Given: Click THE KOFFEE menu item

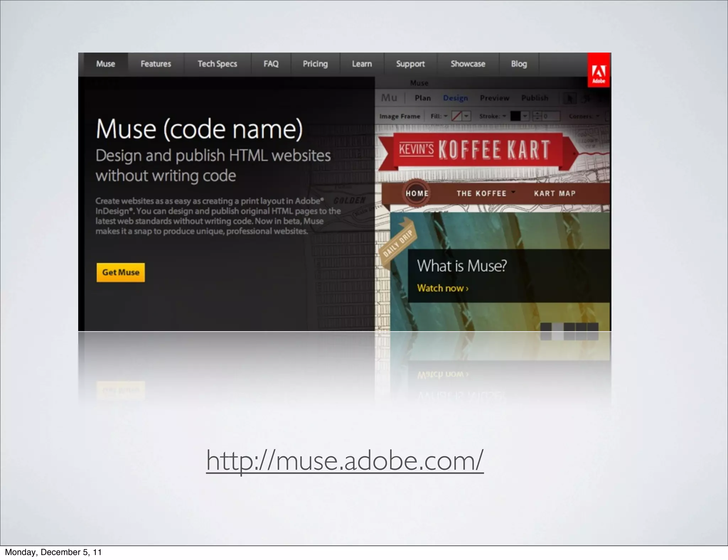Looking at the screenshot, I should [x=481, y=194].
